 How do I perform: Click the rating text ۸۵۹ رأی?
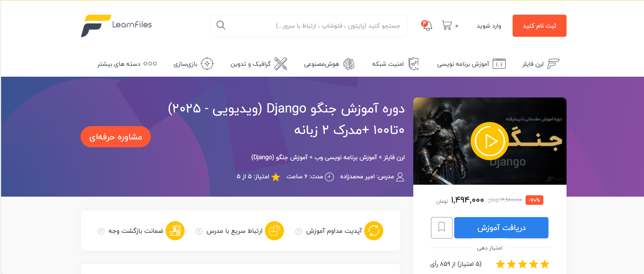click(456, 264)
